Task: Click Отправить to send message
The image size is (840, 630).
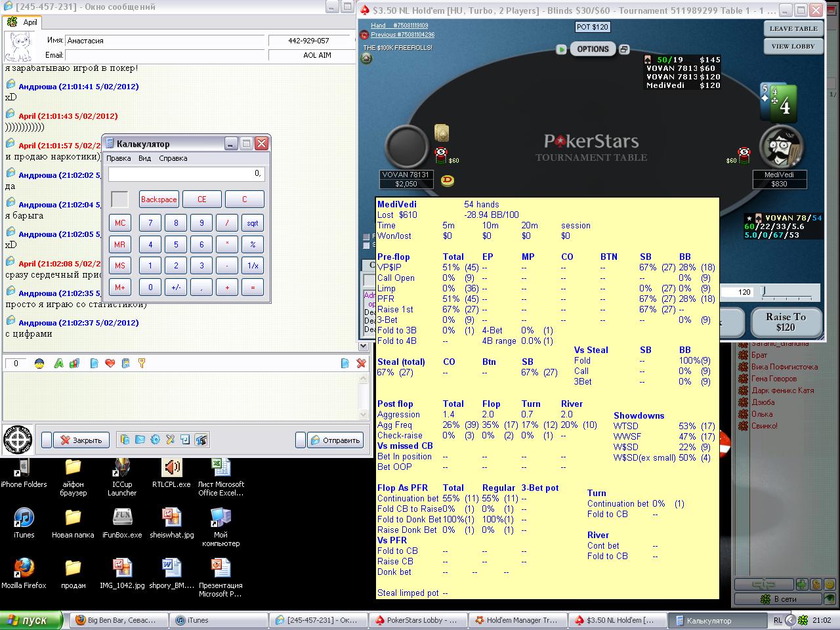Action: coord(335,440)
